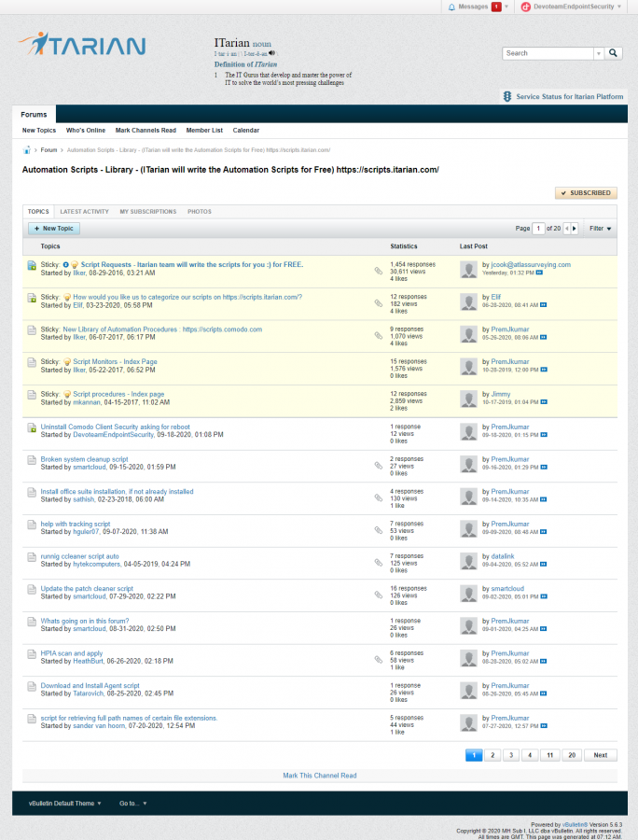This screenshot has height=840, width=638.
Task: Open paperclip on runnig ccleaner script topic
Action: click(x=379, y=563)
